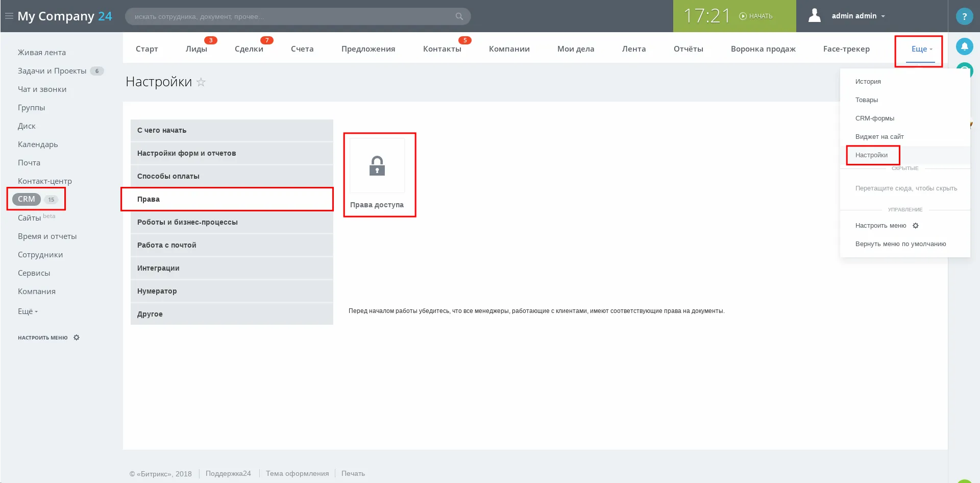
Task: Start the workday with НАЧАТЬ button
Action: point(756,16)
